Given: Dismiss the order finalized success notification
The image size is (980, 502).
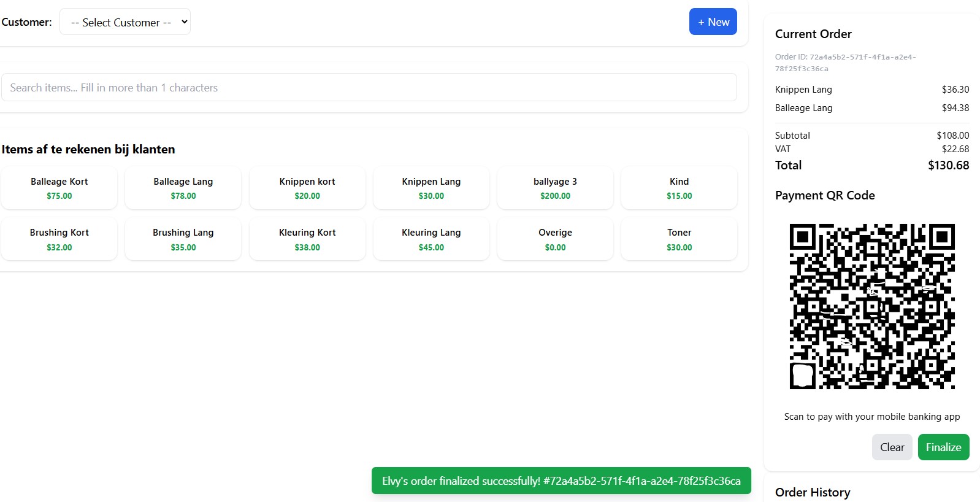Looking at the screenshot, I should coord(561,481).
